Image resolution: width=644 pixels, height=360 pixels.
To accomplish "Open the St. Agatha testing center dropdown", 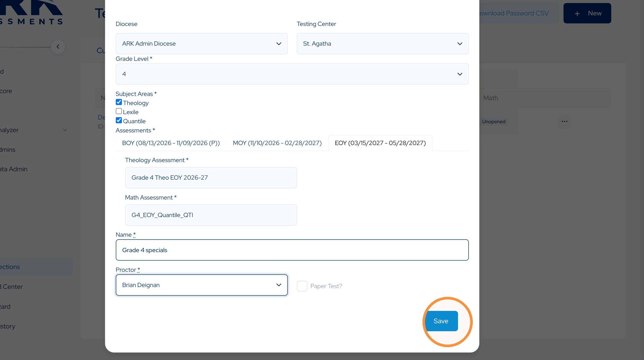I will pyautogui.click(x=382, y=44).
